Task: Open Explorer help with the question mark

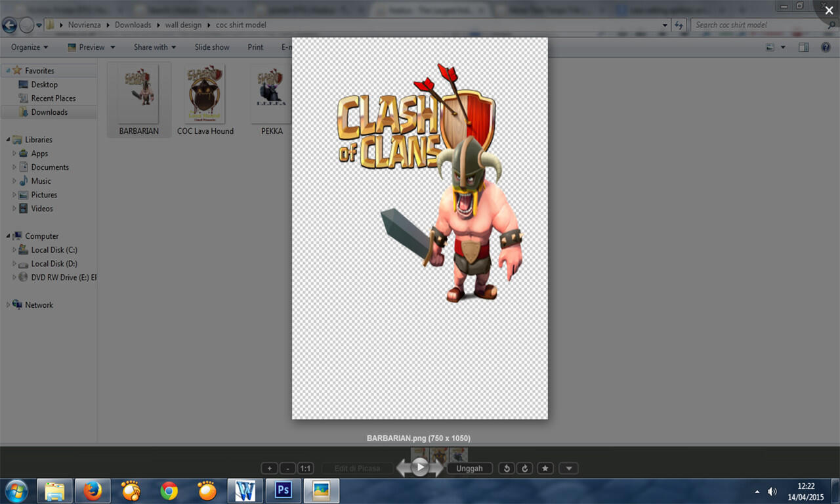Action: click(x=826, y=47)
